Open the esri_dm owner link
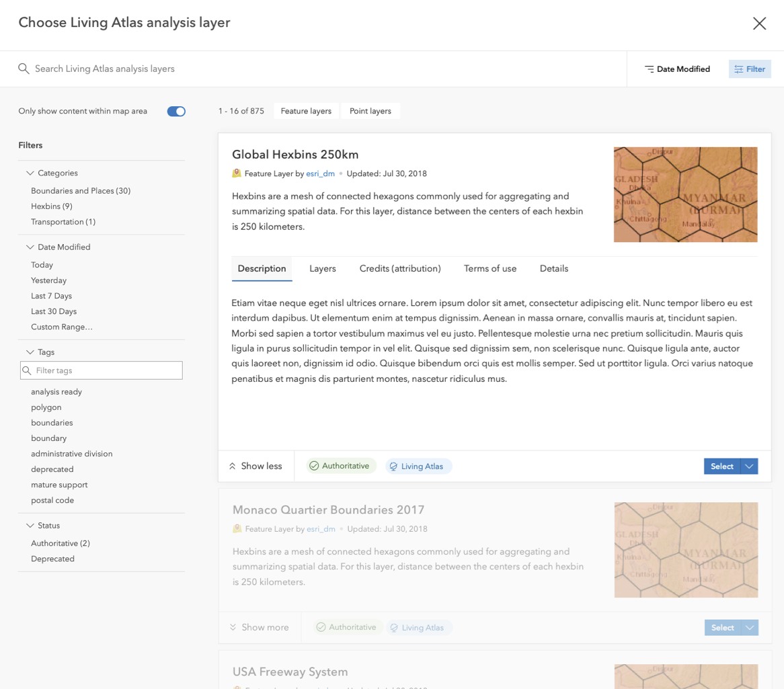 click(x=320, y=173)
